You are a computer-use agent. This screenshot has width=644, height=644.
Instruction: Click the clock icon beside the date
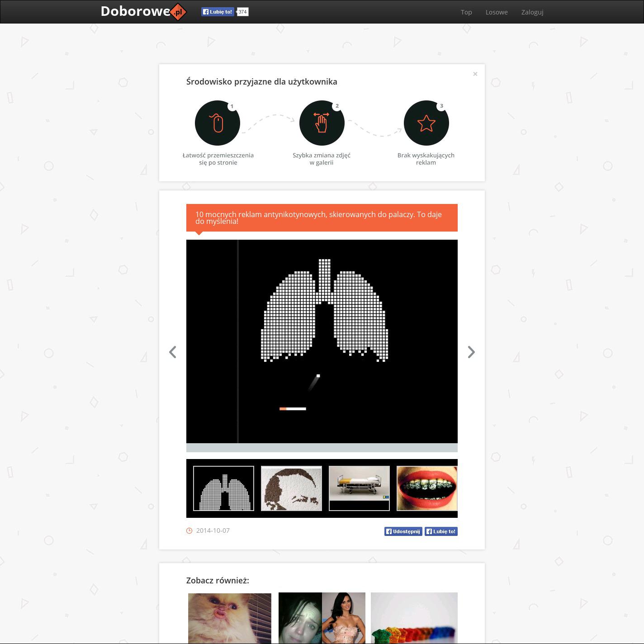point(189,530)
